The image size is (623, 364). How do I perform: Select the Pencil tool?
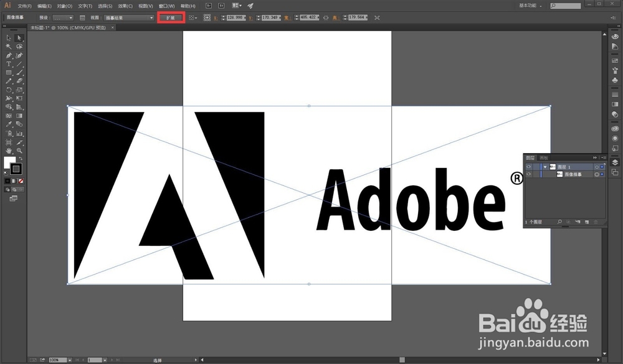[x=9, y=81]
